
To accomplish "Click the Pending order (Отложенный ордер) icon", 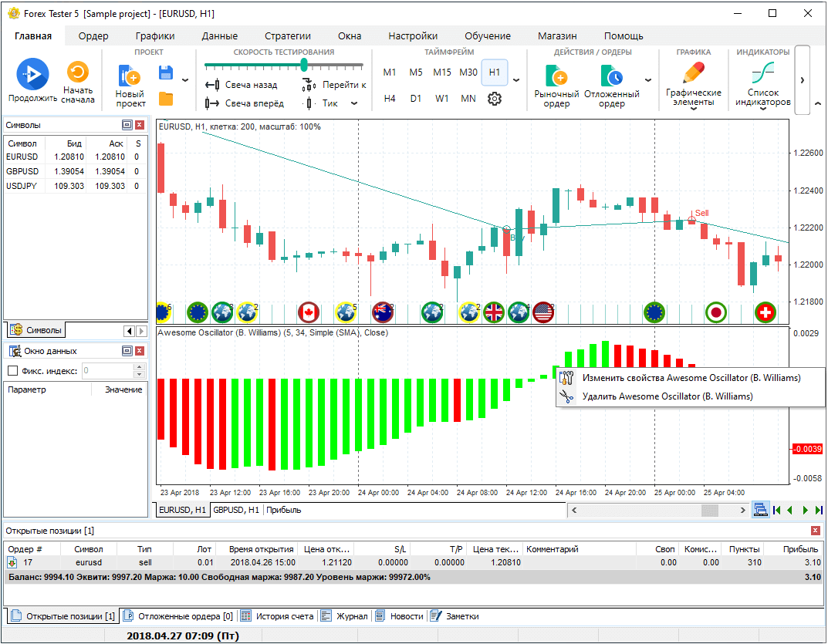I will 611,76.
